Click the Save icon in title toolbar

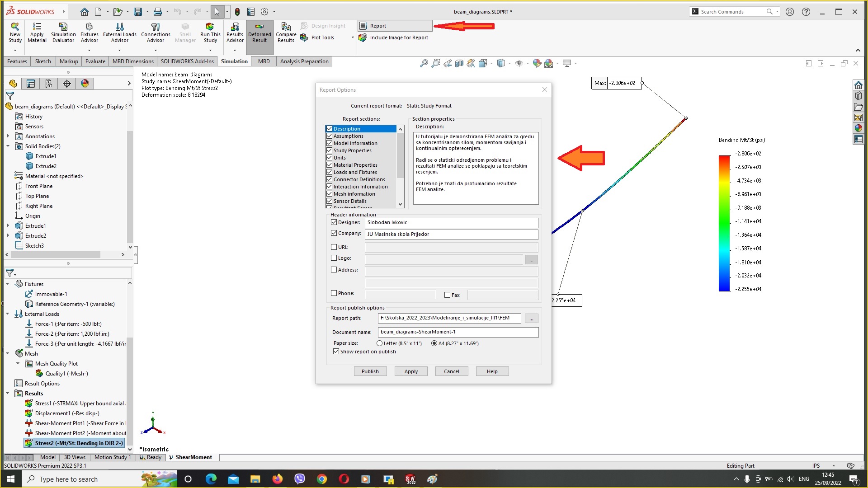click(138, 12)
